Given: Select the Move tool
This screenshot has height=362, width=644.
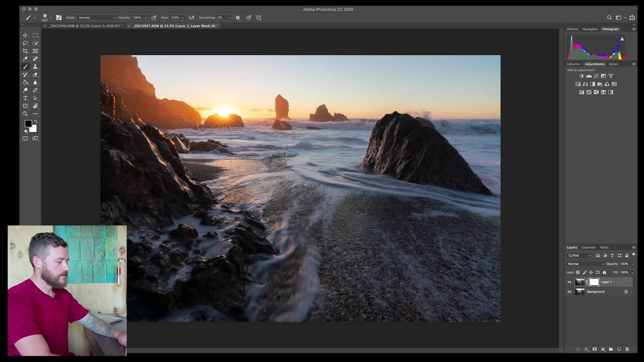Looking at the screenshot, I should tap(25, 35).
